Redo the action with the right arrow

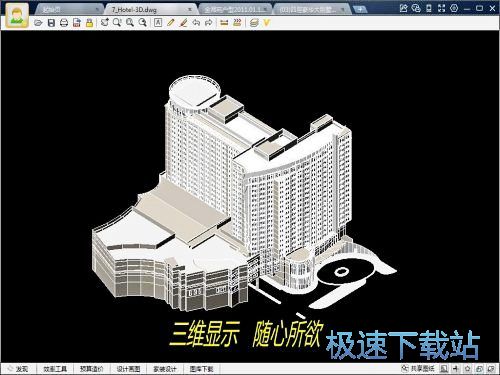pos(209,22)
